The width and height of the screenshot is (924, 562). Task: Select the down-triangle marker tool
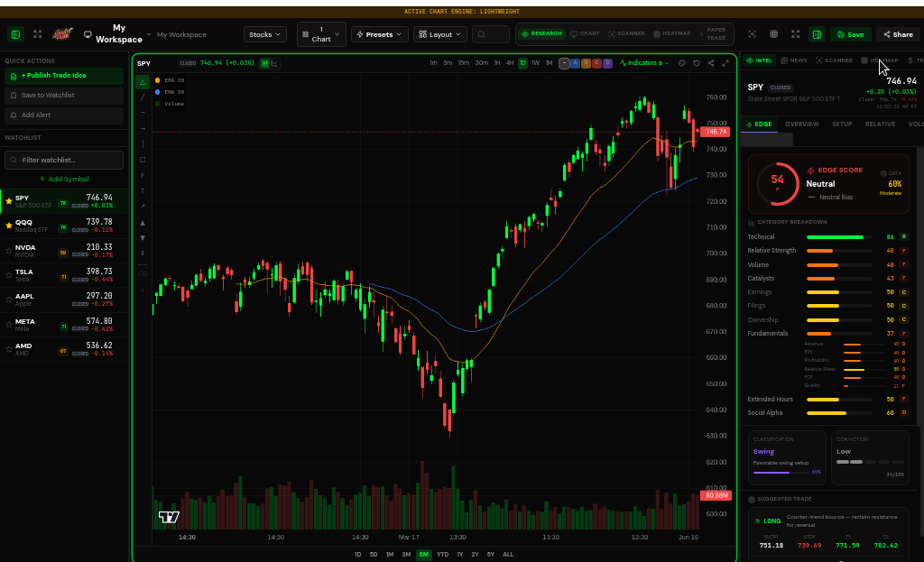tap(142, 238)
